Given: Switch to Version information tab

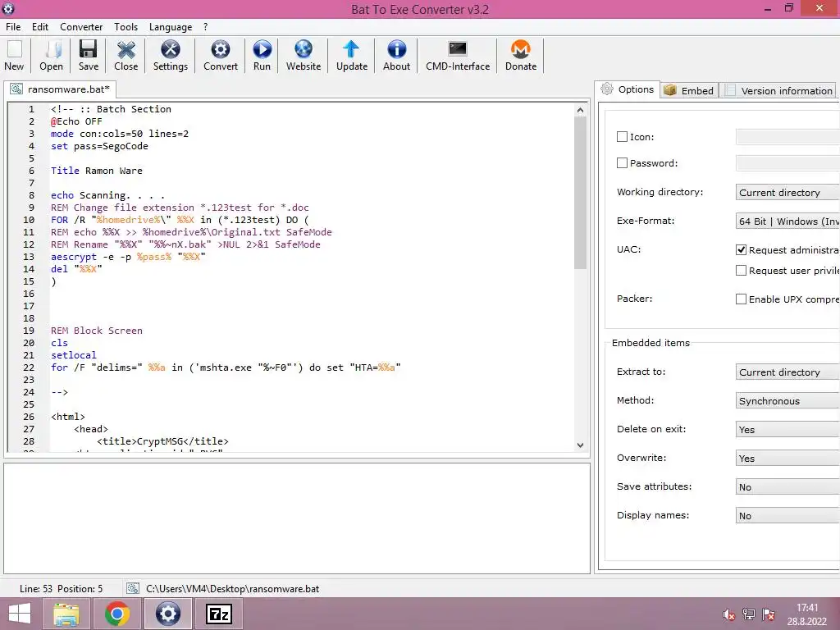Looking at the screenshot, I should [x=779, y=90].
